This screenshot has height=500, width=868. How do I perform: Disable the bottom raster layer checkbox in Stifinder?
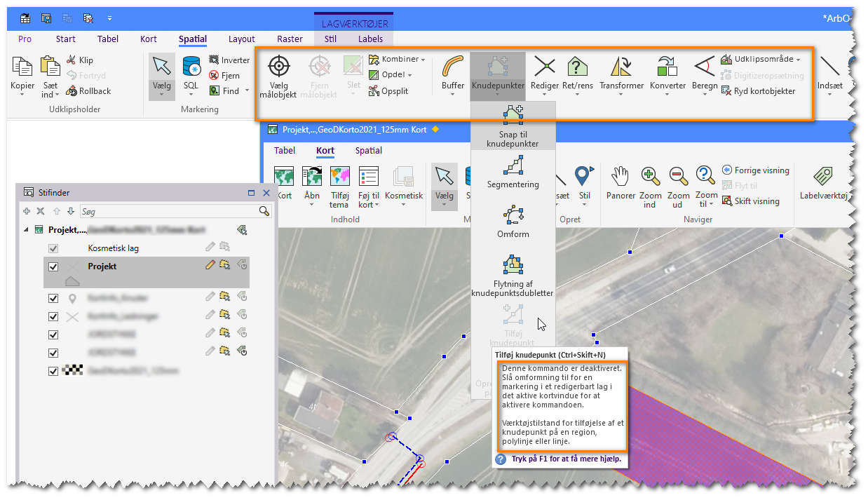click(54, 371)
